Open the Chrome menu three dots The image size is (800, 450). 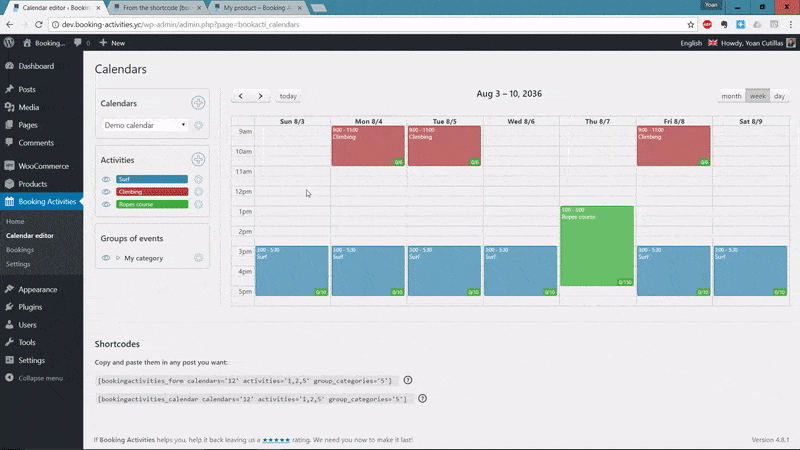coord(791,24)
